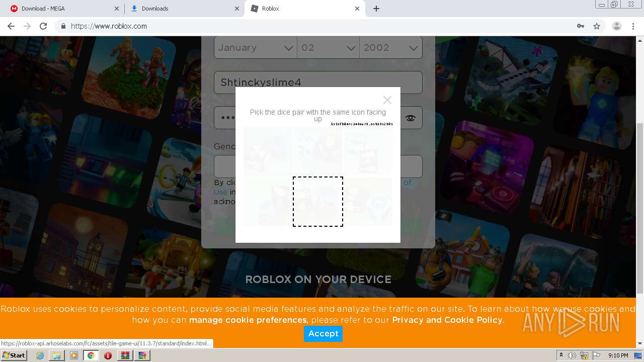Viewport: 644px width, 362px height.
Task: Click the 9:10 PM clock
Action: click(618, 355)
